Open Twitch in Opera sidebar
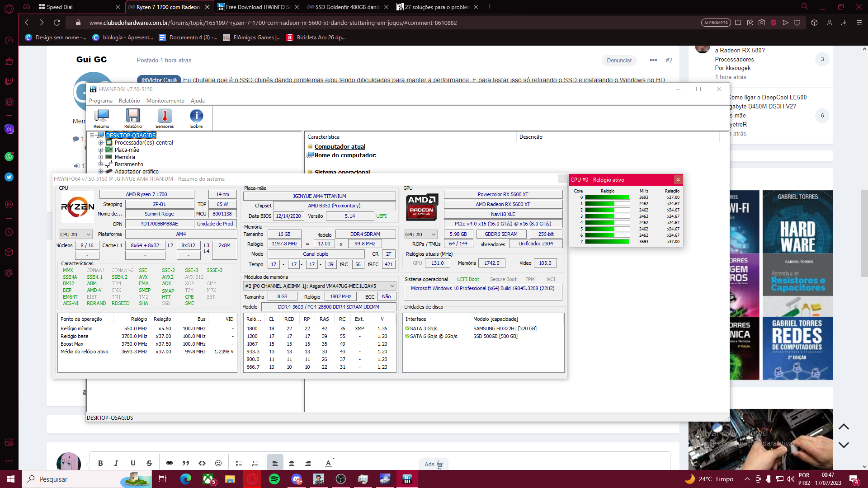This screenshot has height=488, width=868. pyautogui.click(x=9, y=81)
